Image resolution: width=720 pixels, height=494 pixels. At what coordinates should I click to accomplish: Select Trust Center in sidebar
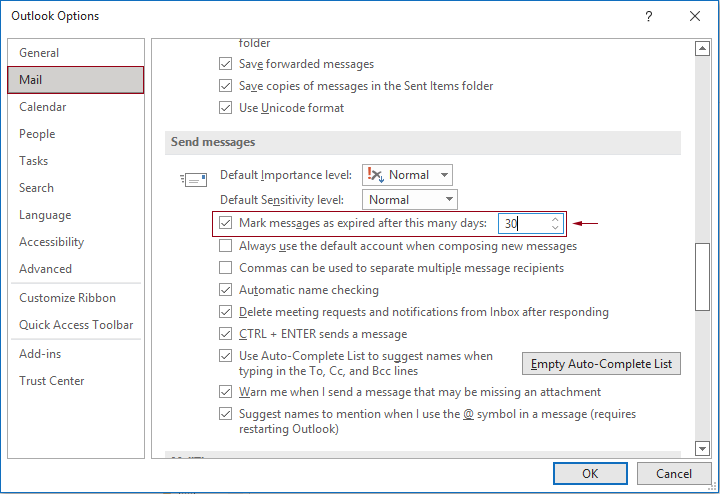click(x=52, y=381)
